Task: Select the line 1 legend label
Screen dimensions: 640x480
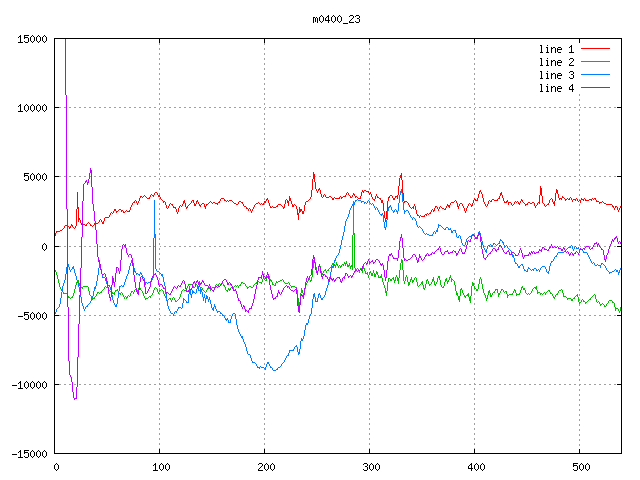Action: click(x=557, y=49)
